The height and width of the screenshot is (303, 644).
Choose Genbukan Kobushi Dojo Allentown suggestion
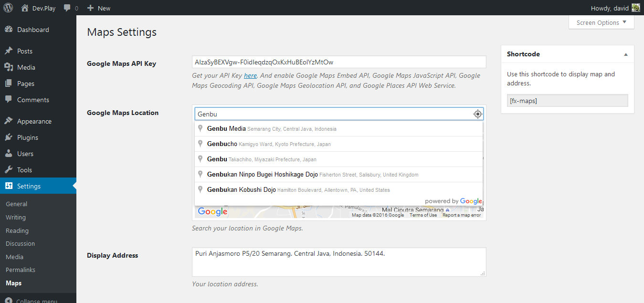point(339,190)
